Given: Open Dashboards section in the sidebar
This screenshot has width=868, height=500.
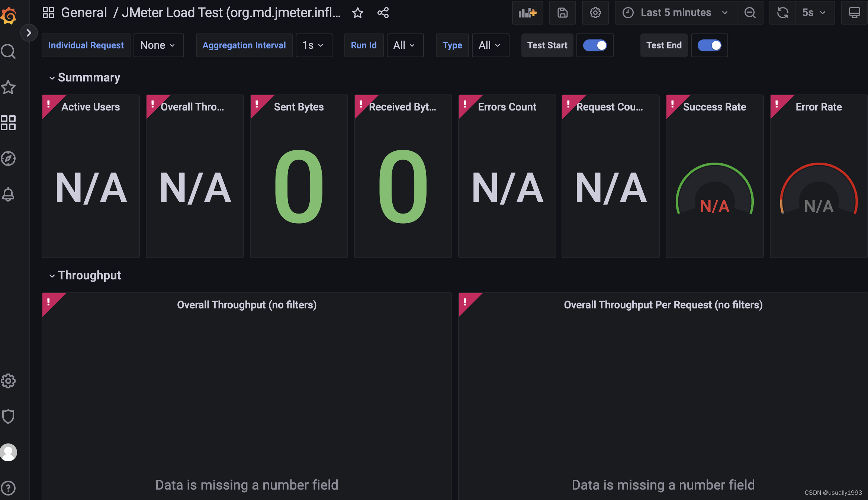Looking at the screenshot, I should (x=8, y=123).
